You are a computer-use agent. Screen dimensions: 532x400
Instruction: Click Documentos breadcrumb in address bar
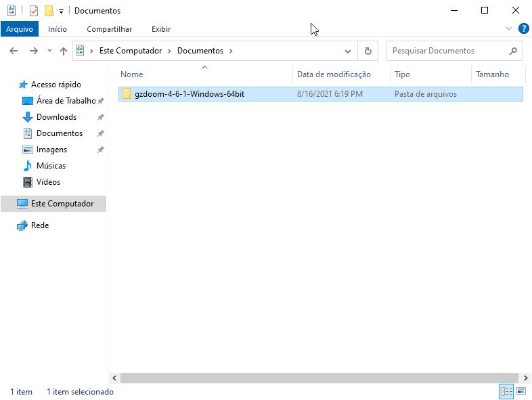(x=200, y=51)
